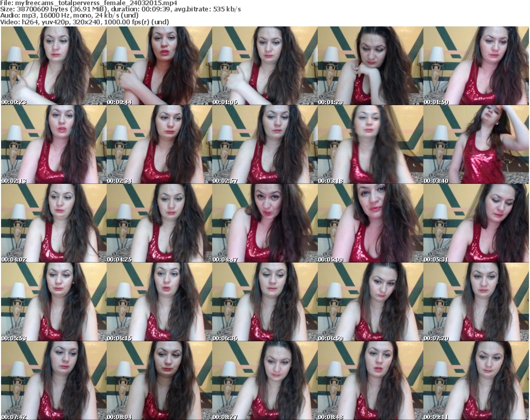The image size is (530, 420).
Task: Select the frame labeled 00:08:27
Action: pos(264,381)
